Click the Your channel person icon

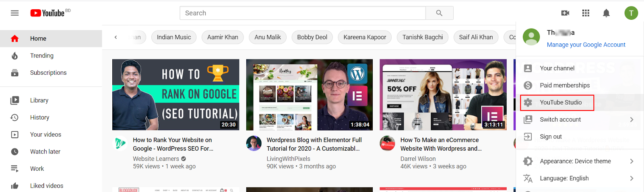tap(528, 68)
